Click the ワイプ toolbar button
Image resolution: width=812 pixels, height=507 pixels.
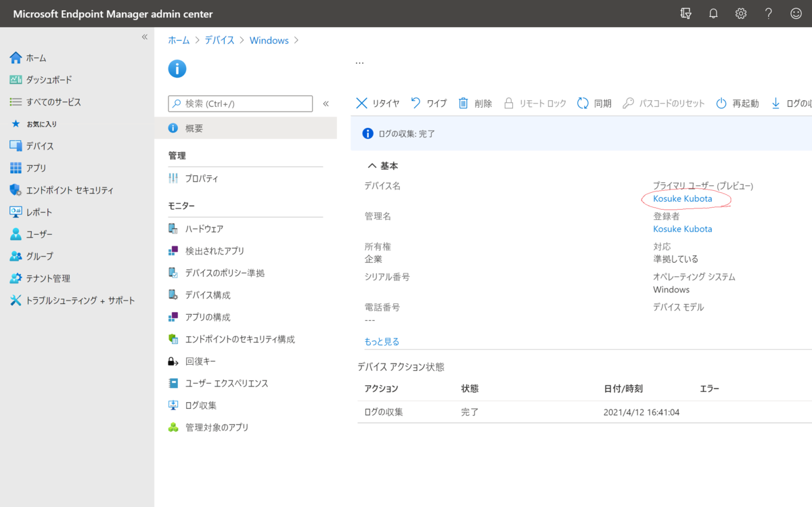coord(429,104)
